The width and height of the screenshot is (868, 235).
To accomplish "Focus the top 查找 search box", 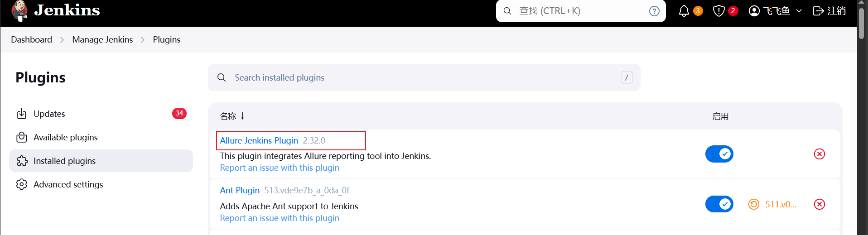I will point(581,11).
